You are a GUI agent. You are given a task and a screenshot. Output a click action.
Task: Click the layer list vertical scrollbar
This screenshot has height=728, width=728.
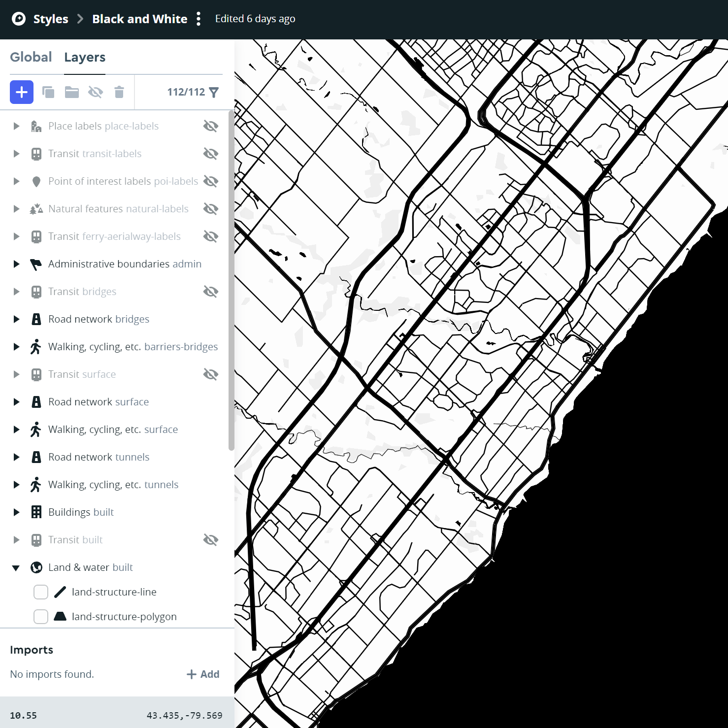231,281
